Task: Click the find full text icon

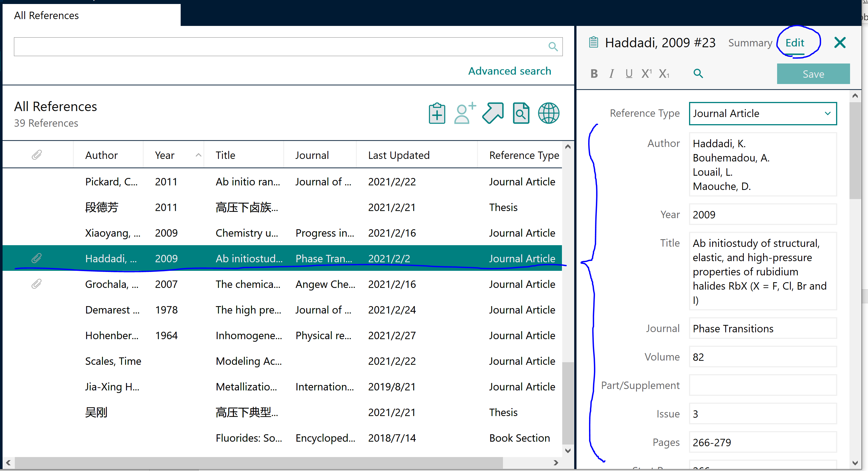Action: (x=521, y=113)
